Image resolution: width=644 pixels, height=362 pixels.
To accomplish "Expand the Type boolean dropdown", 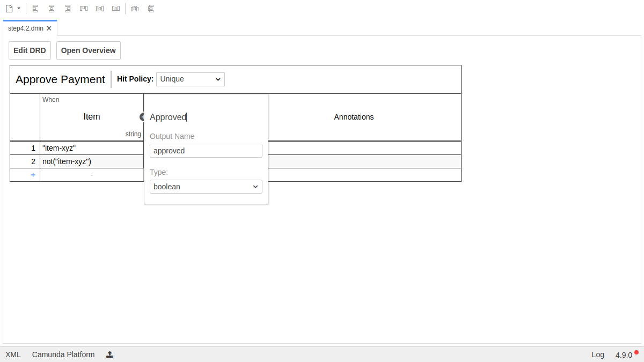I will pos(206,187).
